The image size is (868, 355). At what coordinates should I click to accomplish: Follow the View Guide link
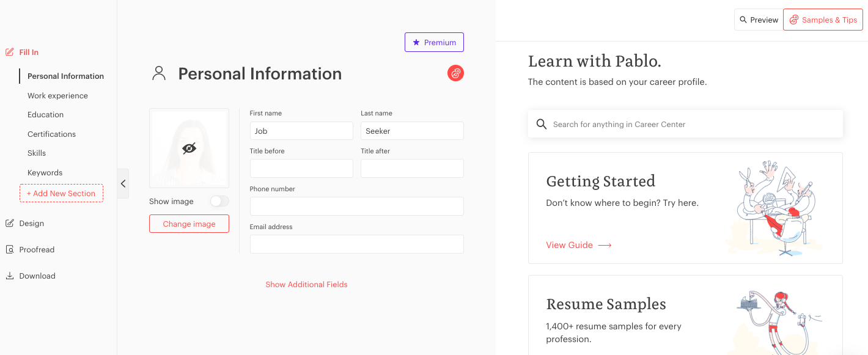click(x=570, y=244)
